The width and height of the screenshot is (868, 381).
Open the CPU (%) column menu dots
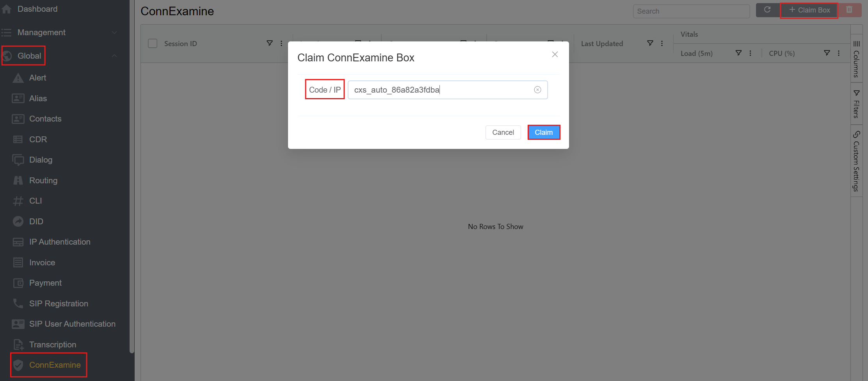point(838,53)
